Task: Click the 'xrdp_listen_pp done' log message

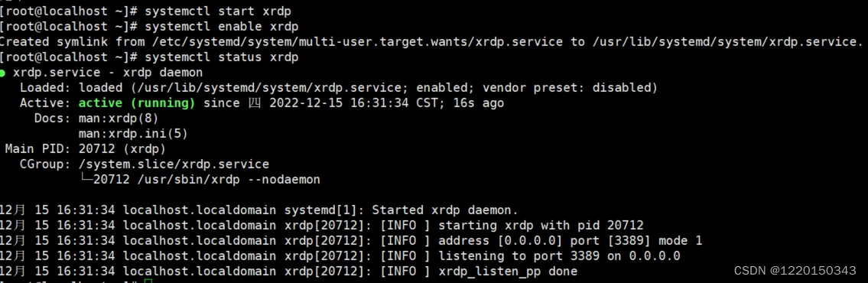Action: (x=508, y=272)
